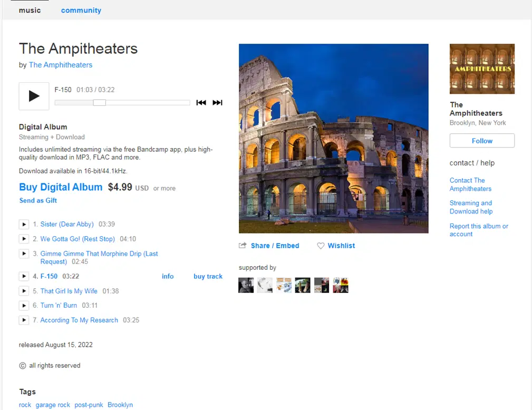
Task: Play track 2 We Gotta Go!
Action: coord(24,239)
